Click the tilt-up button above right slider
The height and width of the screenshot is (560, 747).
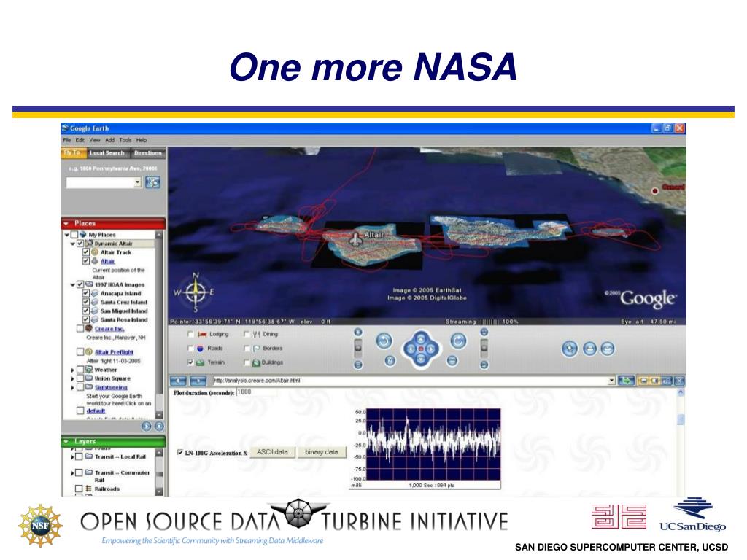pos(484,332)
